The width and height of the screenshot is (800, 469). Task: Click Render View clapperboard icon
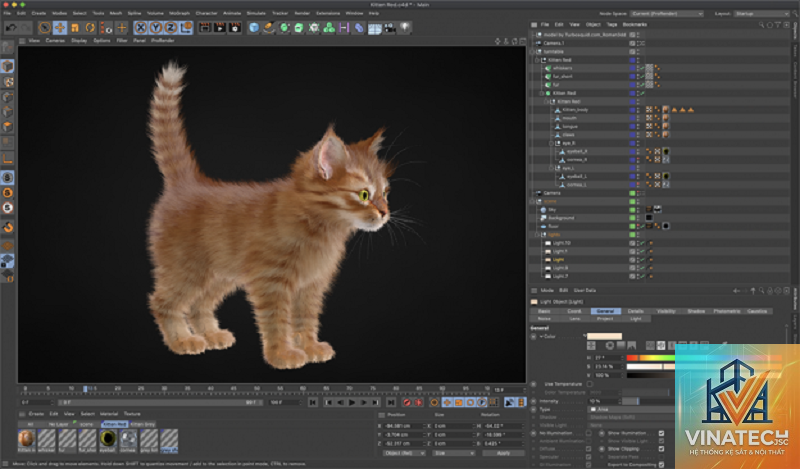[205, 28]
